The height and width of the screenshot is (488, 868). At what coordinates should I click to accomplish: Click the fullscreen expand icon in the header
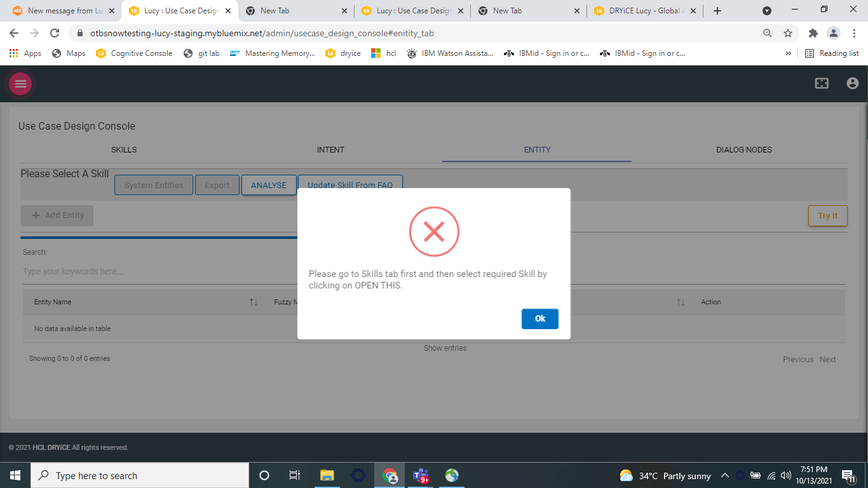pos(822,83)
